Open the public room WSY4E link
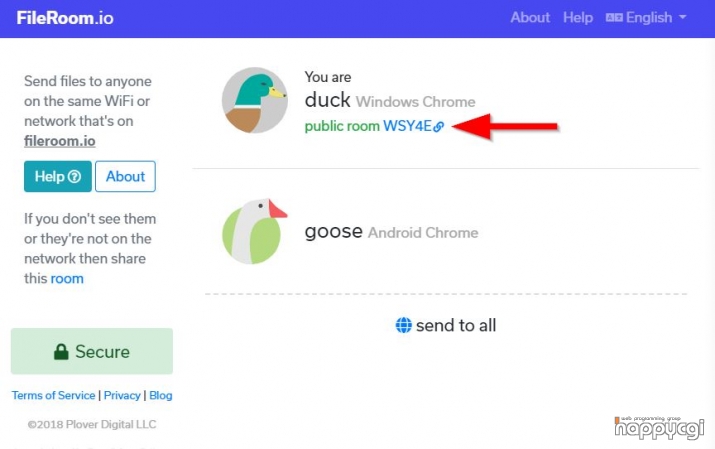715x449 pixels. pos(374,126)
